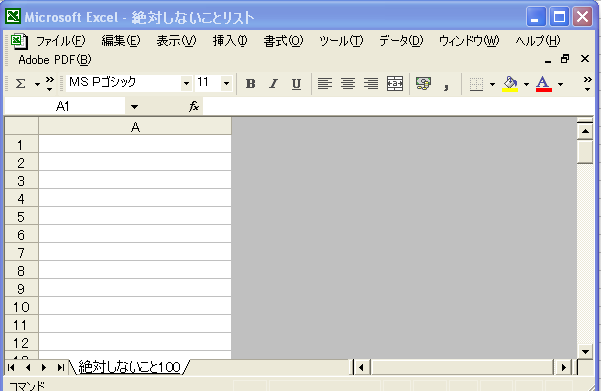
Task: Click the comma style icon
Action: [446, 85]
